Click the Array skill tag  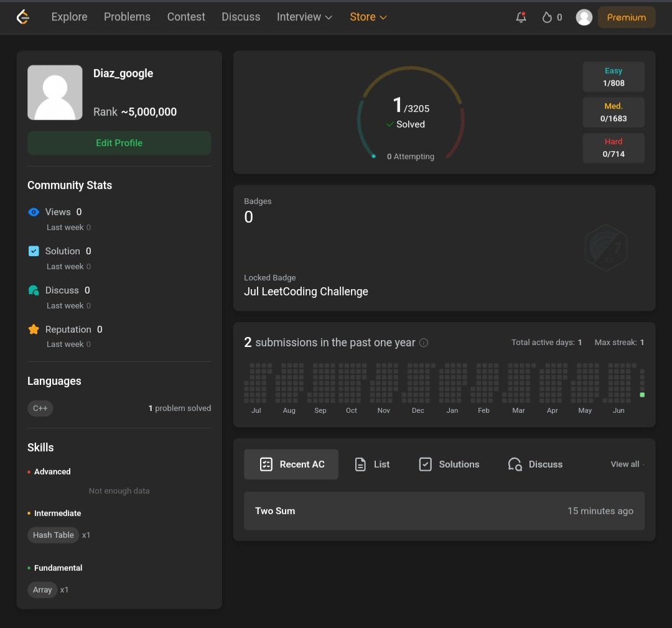[42, 590]
